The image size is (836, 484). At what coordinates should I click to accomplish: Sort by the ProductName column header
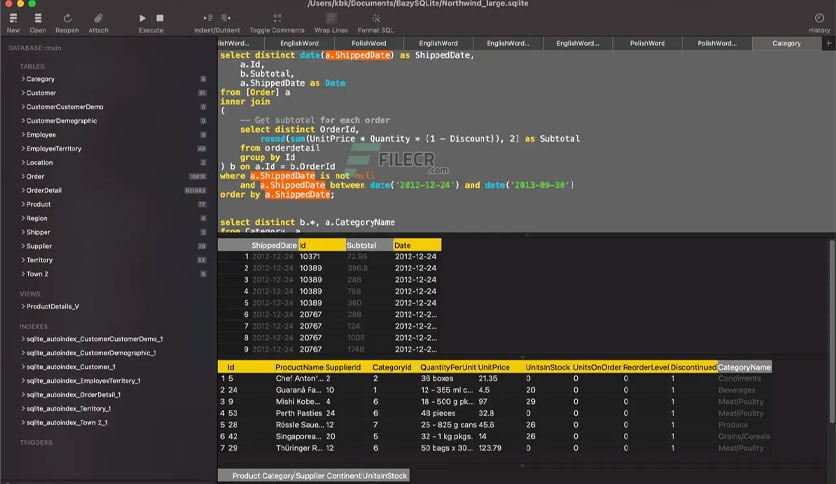coord(299,367)
